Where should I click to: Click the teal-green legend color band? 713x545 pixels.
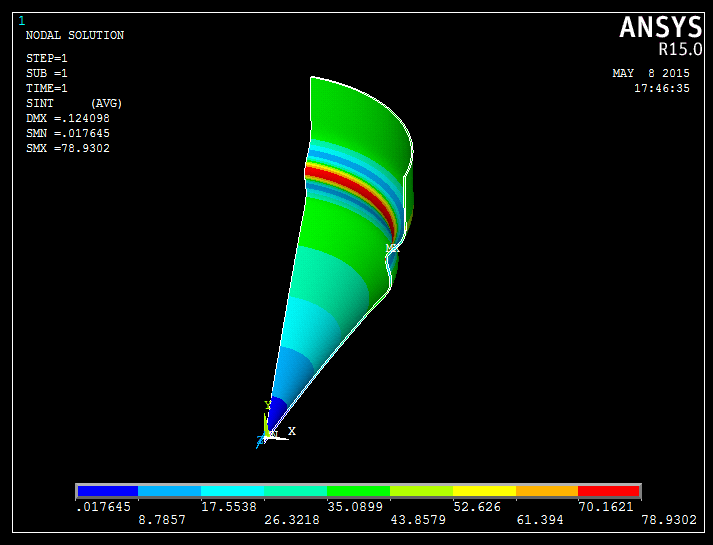pyautogui.click(x=296, y=491)
